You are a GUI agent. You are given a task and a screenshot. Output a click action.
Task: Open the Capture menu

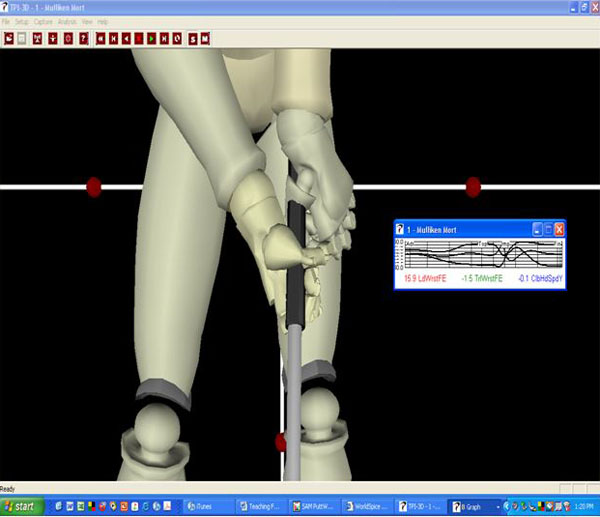(43, 22)
